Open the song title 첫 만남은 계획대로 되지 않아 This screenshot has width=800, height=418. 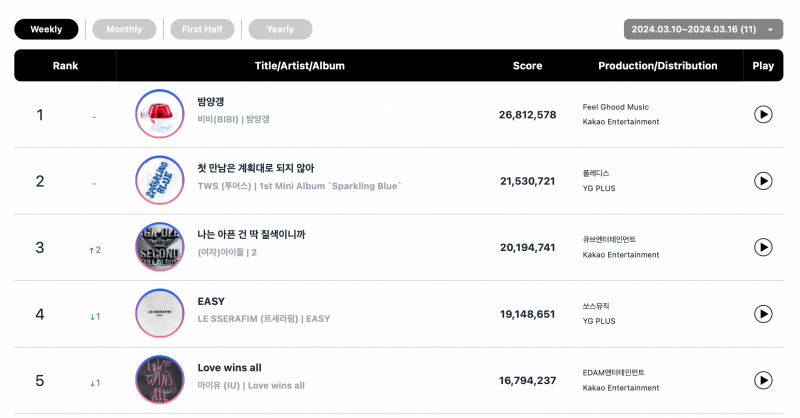[x=256, y=168]
